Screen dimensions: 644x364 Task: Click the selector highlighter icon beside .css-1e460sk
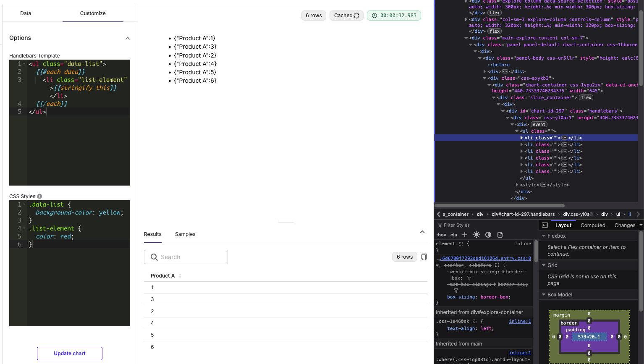[x=475, y=321]
